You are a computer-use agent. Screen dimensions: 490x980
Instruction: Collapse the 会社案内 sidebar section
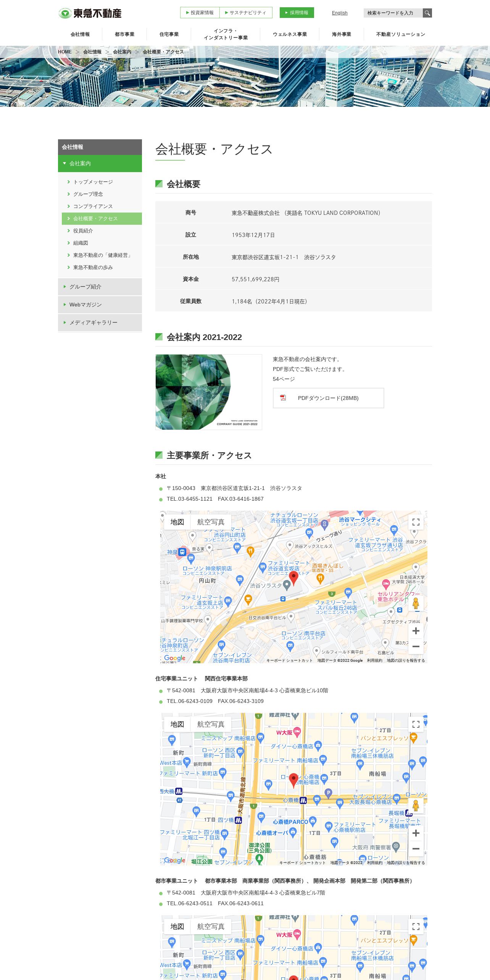100,163
